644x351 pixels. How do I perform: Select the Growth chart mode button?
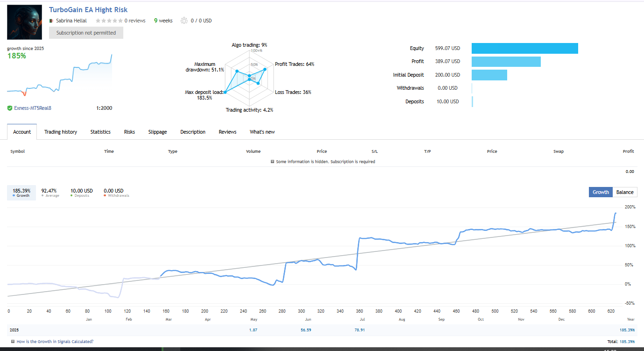pyautogui.click(x=600, y=192)
